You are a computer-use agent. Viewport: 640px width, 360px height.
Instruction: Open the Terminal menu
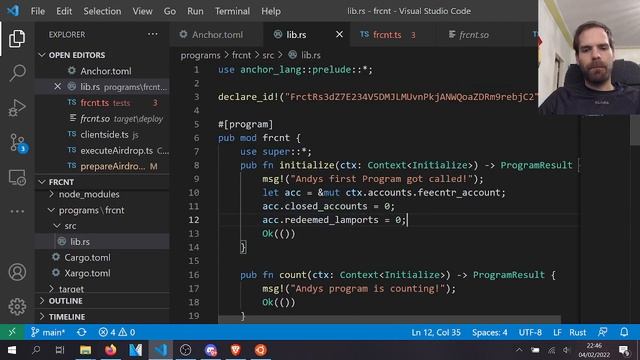[232, 11]
